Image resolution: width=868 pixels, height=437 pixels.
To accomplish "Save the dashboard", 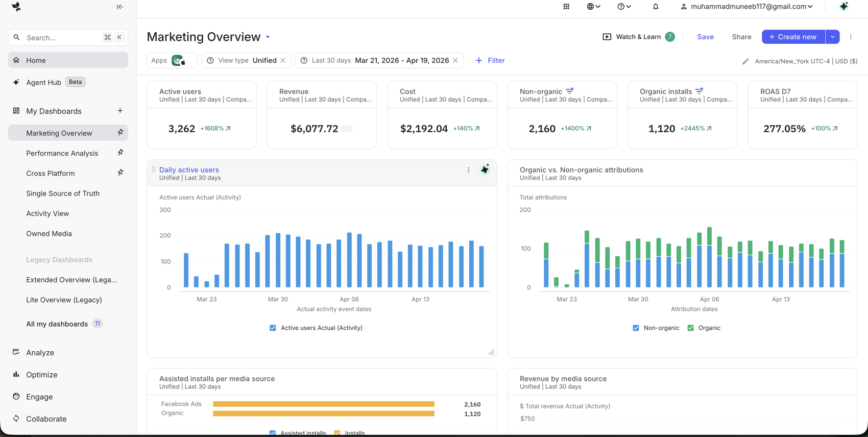I will (705, 37).
